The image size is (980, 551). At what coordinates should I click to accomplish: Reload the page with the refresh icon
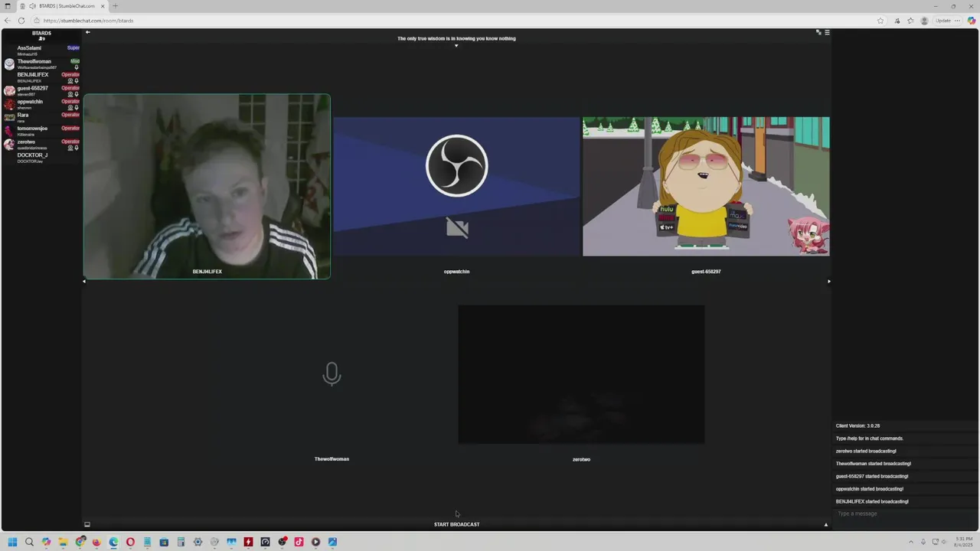[x=21, y=21]
